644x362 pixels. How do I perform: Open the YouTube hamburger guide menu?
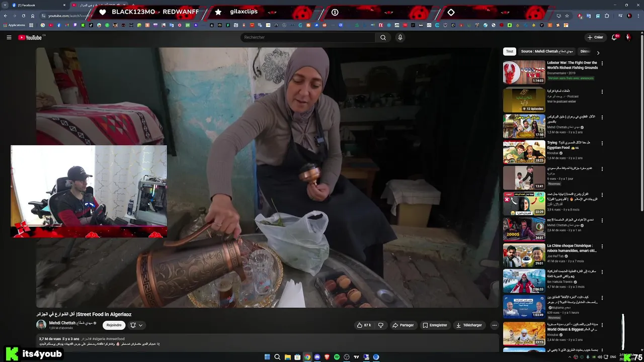9,37
